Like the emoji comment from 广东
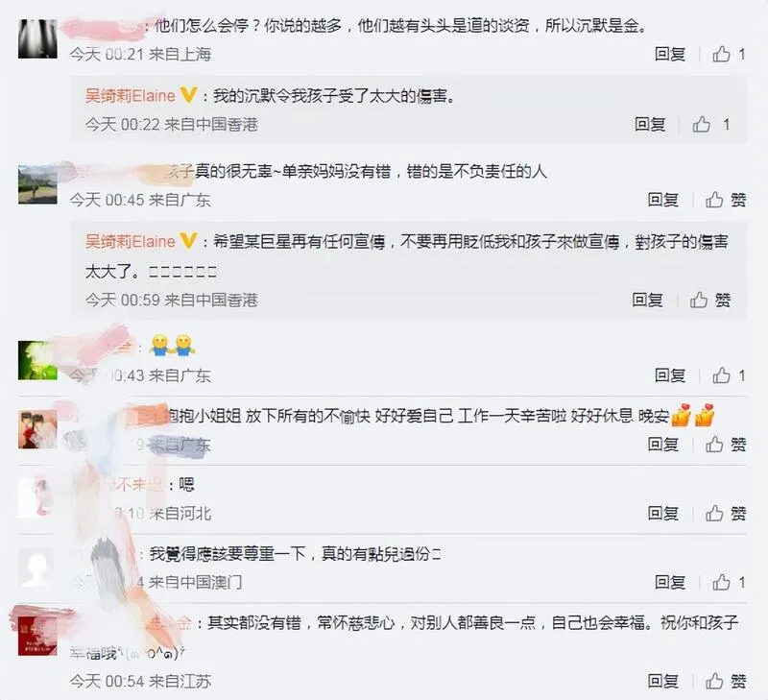Viewport: 768px width, 700px height. (x=729, y=375)
